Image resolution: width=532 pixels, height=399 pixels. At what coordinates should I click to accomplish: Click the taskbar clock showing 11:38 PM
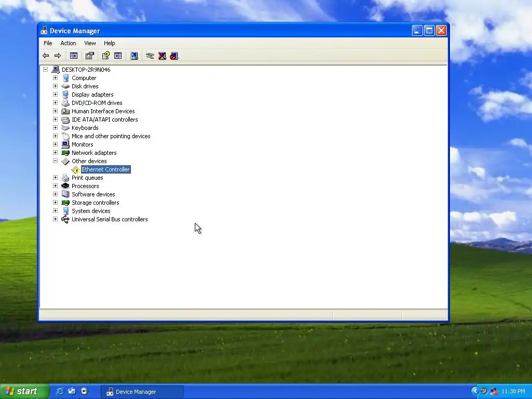[513, 392]
